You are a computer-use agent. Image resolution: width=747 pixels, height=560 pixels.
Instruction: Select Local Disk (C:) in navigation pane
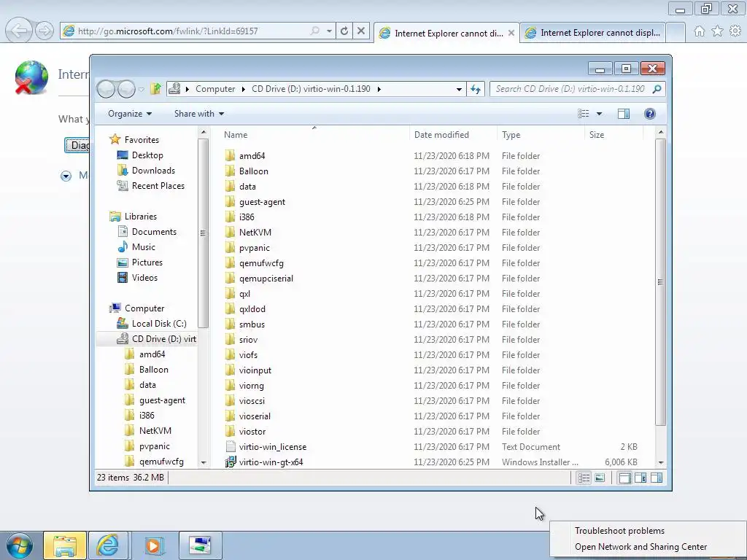(158, 324)
